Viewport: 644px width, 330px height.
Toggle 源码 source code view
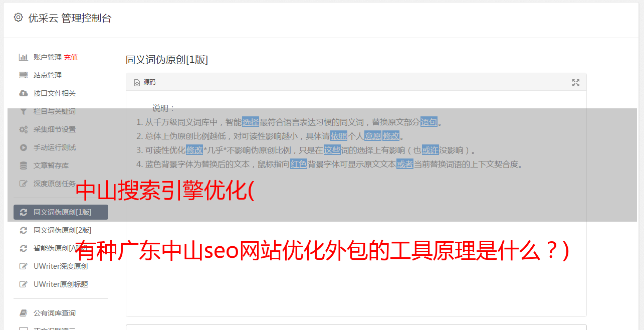click(145, 82)
